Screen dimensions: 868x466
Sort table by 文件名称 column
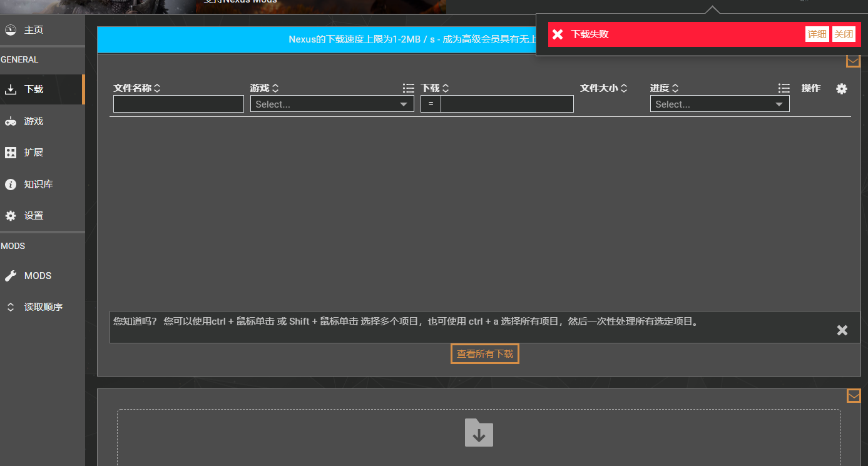tap(136, 88)
